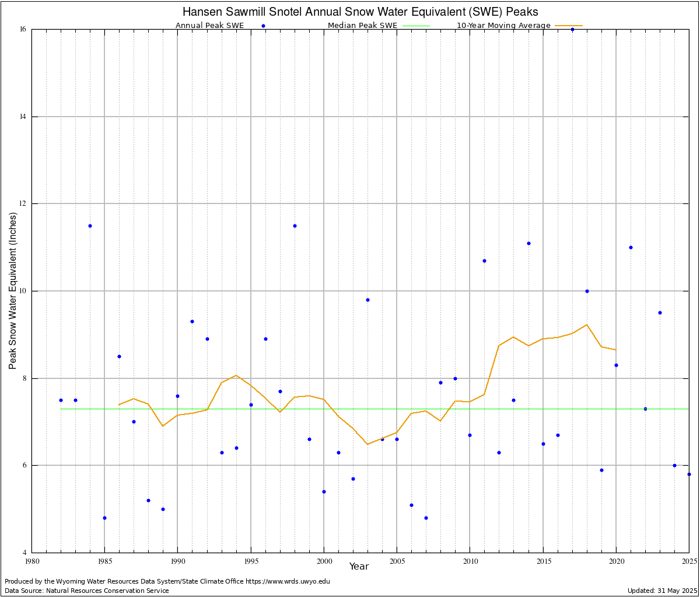Click the 2014 data point near 11.1 inches
Screen dimensions: 700x597
pos(528,243)
